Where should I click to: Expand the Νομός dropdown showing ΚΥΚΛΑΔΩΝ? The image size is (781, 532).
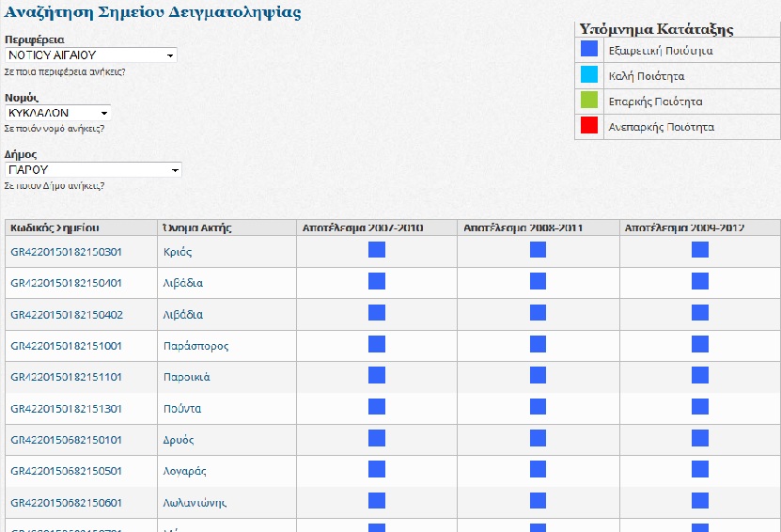point(58,113)
